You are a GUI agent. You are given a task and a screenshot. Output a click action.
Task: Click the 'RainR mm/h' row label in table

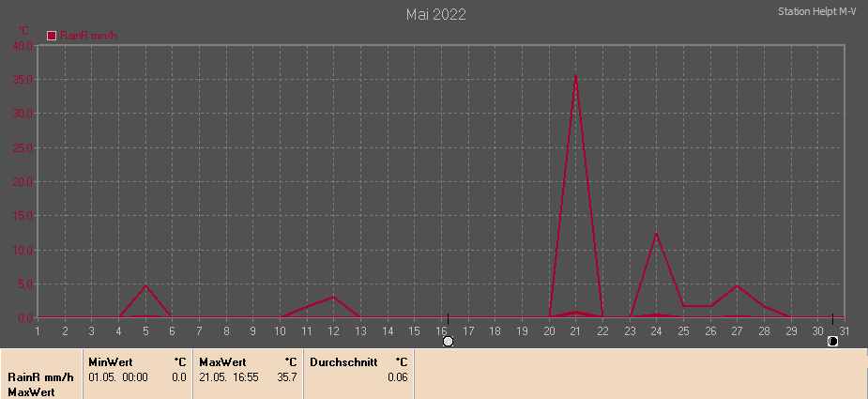tap(40, 377)
